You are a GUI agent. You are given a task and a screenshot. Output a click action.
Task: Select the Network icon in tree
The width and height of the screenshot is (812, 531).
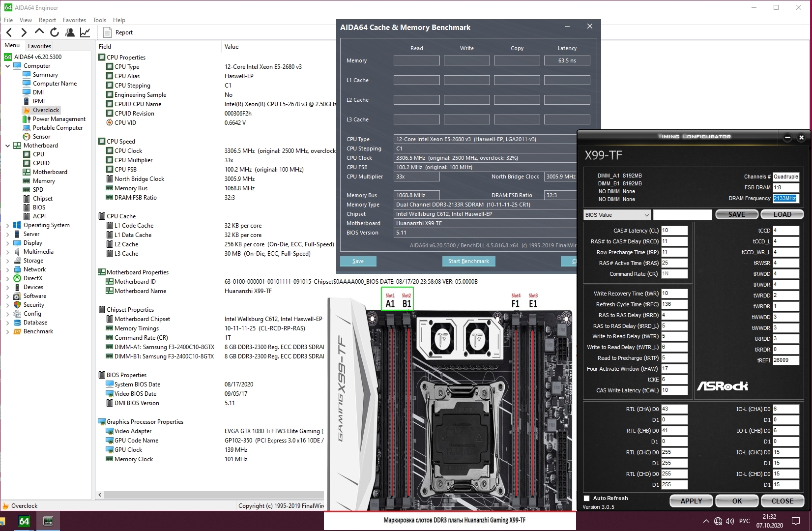pos(17,269)
